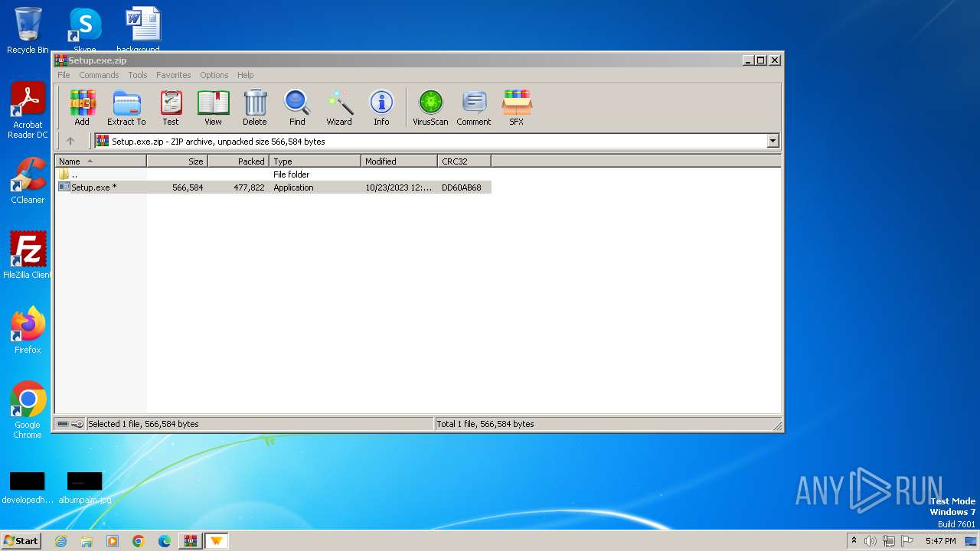This screenshot has width=980, height=551.
Task: Open the Favorites menu
Action: 174,75
